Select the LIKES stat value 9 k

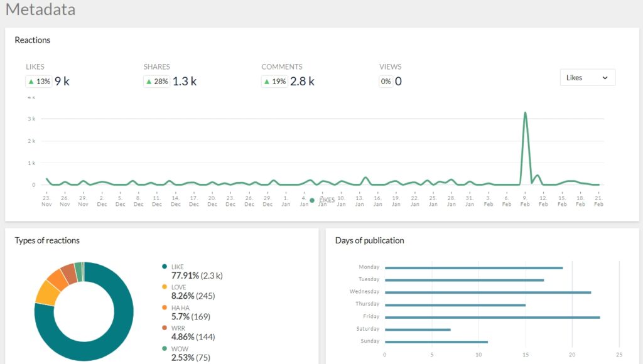62,81
